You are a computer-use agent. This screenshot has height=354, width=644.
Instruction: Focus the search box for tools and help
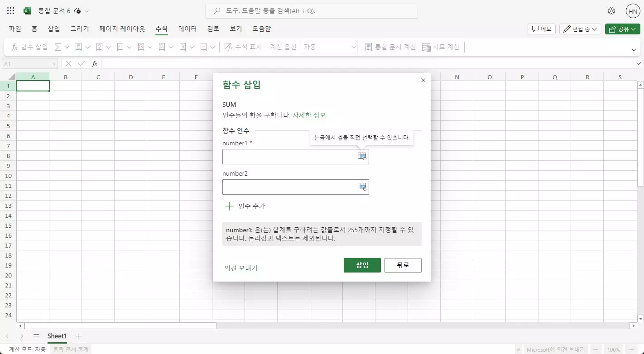point(312,11)
